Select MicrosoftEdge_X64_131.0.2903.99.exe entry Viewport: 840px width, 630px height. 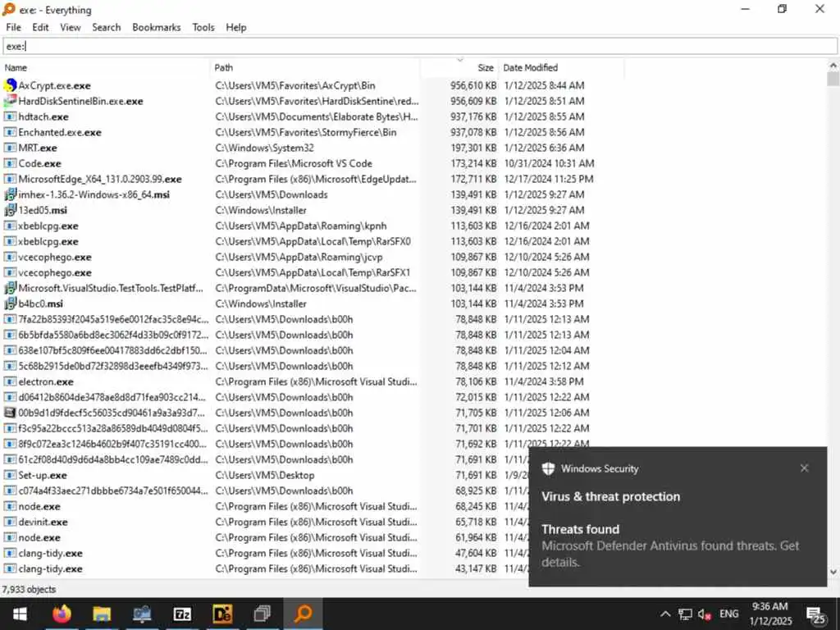99,179
